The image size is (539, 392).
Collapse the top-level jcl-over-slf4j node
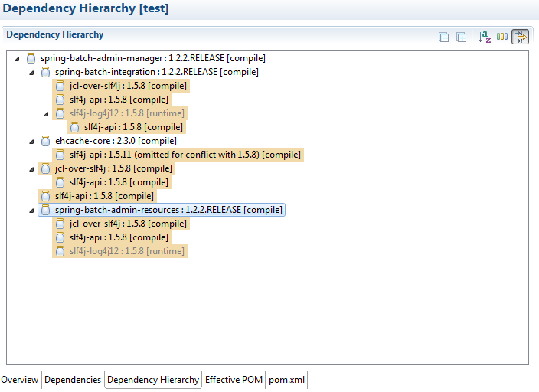[31, 169]
